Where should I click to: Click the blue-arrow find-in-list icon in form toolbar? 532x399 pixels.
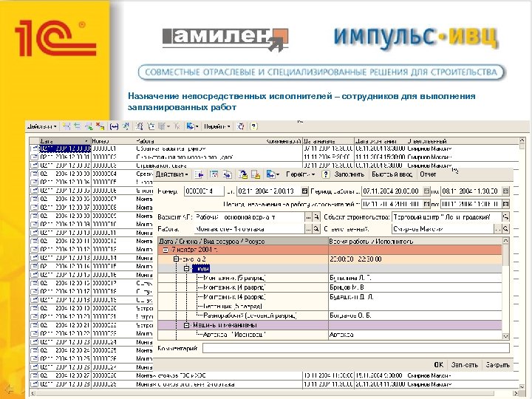coord(199,174)
